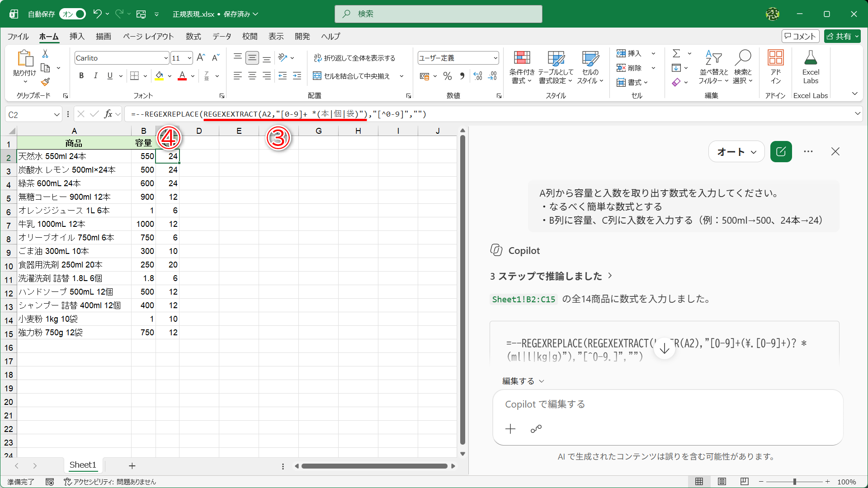Viewport: 868px width, 488px height.
Task: Open the Name Box C2 dropdown
Action: pos(57,115)
